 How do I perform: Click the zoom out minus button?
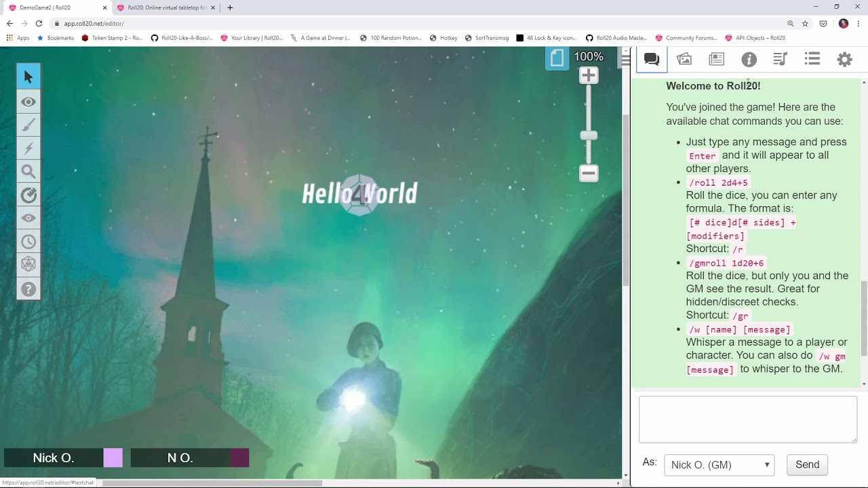pos(589,173)
